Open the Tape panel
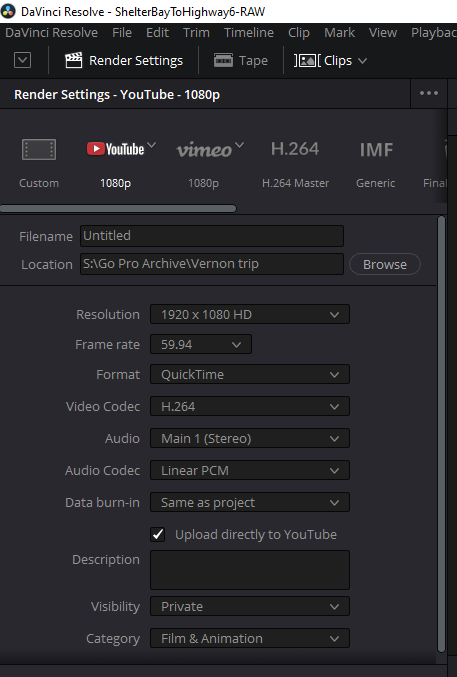 (x=241, y=61)
